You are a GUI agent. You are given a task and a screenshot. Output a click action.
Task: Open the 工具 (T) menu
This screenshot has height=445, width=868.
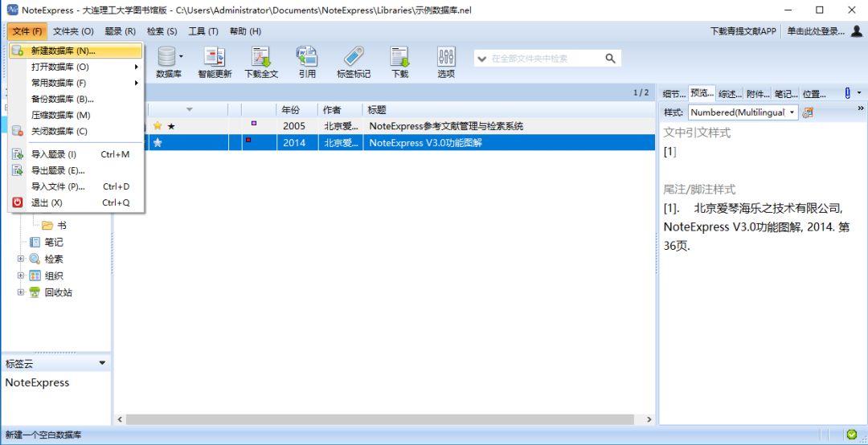203,31
